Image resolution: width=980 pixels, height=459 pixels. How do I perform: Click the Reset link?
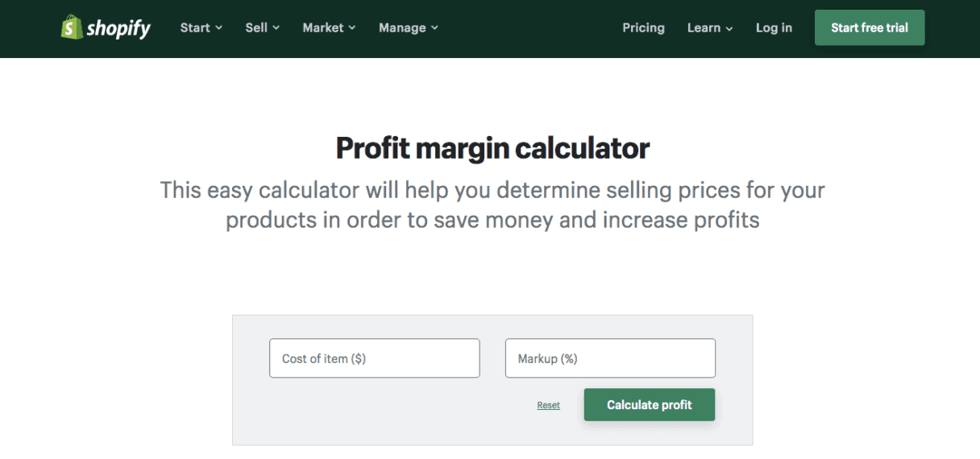[548, 405]
